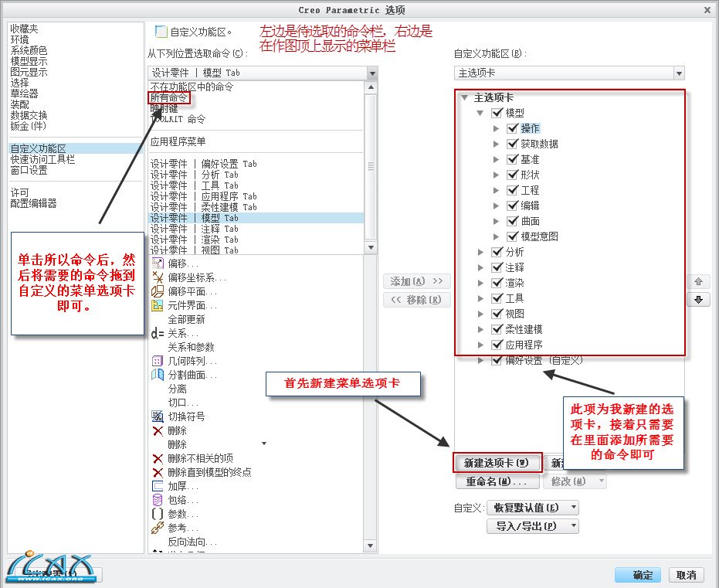Uncheck the 获取数据 group checkbox

512,144
